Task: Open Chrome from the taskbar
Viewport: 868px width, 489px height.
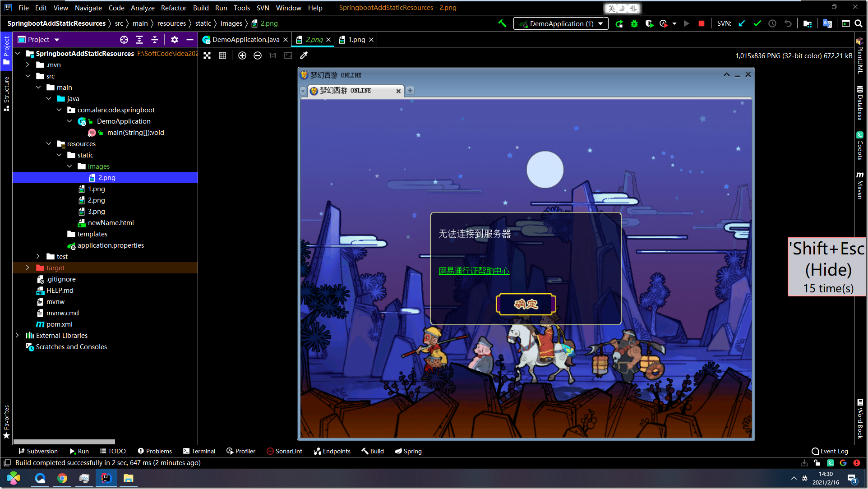Action: pyautogui.click(x=62, y=478)
